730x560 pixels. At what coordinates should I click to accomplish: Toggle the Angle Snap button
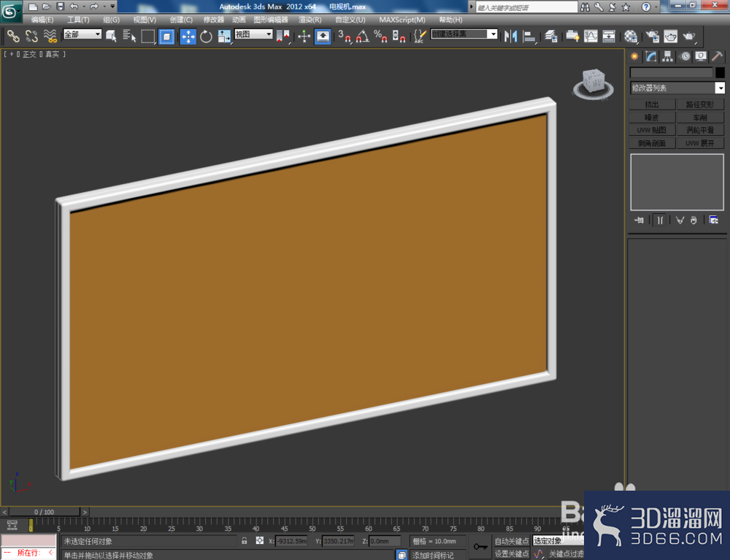pos(363,37)
